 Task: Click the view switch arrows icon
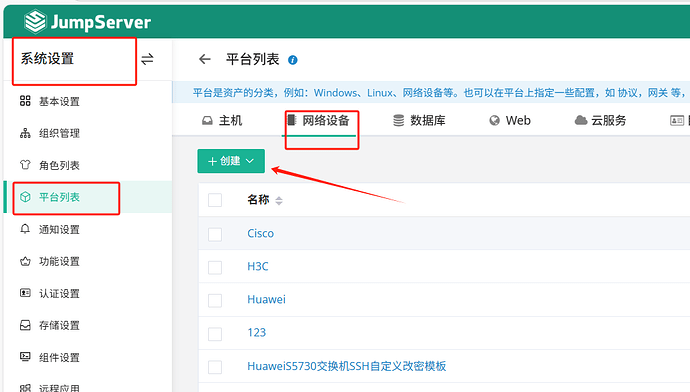click(x=147, y=59)
